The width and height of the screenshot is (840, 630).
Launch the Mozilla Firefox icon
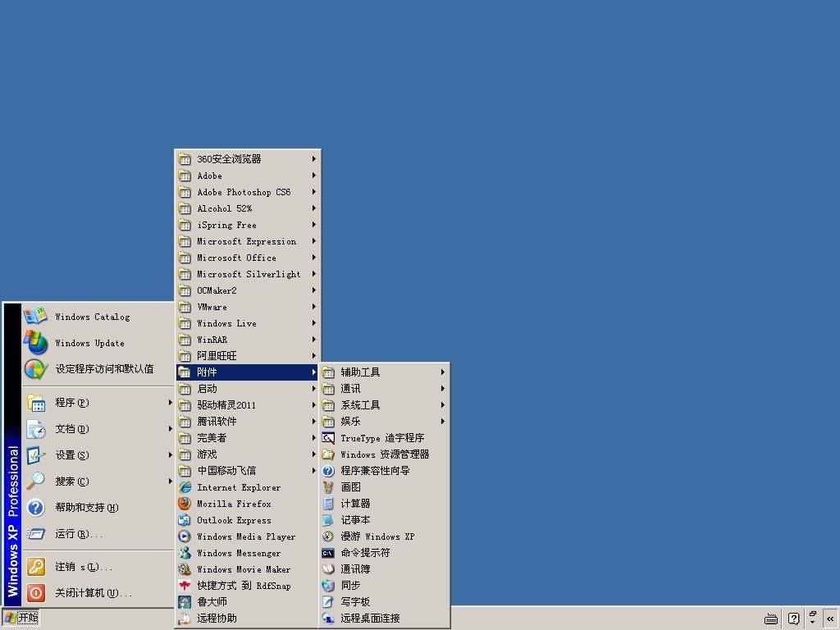pyautogui.click(x=185, y=504)
